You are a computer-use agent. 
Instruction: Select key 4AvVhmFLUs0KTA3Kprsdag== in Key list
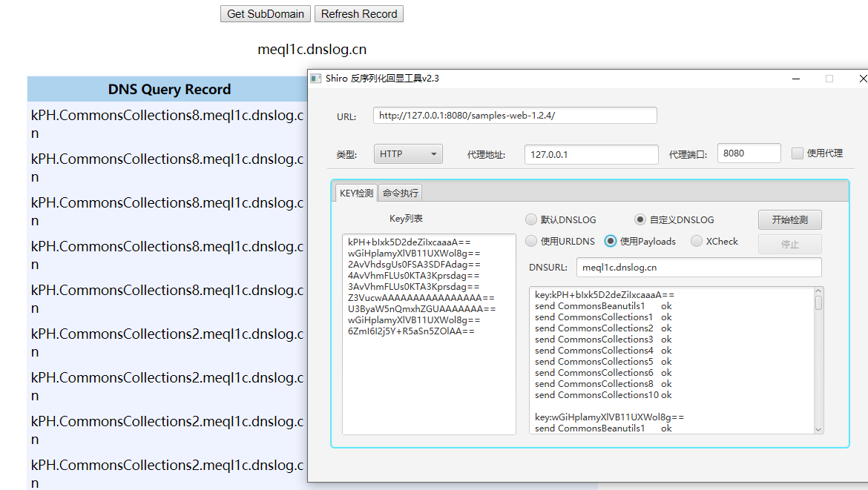click(413, 276)
